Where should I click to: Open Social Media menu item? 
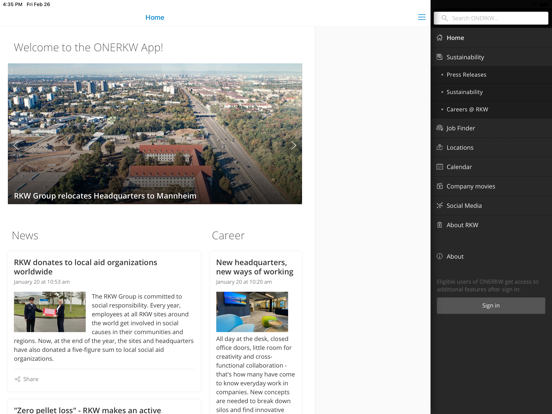click(491, 206)
